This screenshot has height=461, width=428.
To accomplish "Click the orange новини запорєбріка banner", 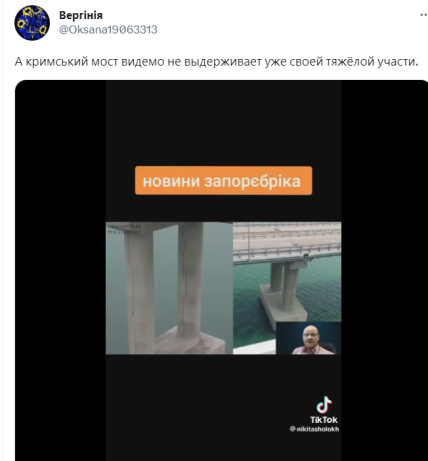I will click(224, 181).
